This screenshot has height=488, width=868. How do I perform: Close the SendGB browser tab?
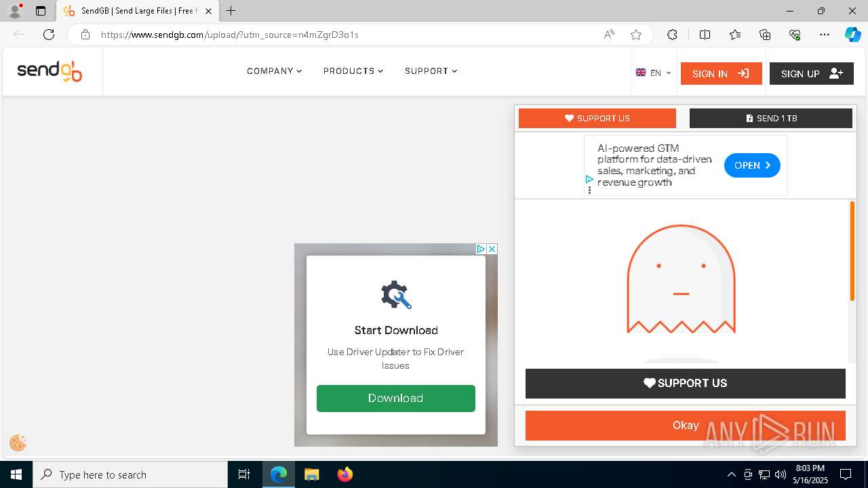click(208, 11)
